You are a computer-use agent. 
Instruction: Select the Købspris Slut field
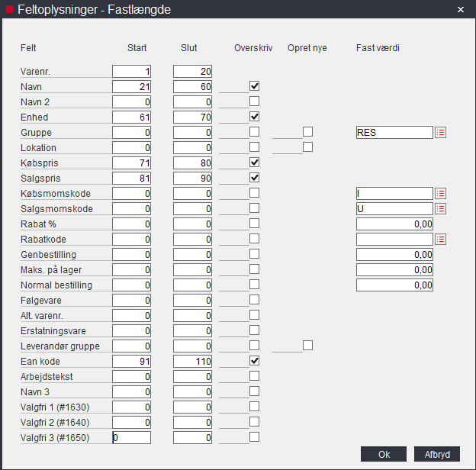click(192, 163)
